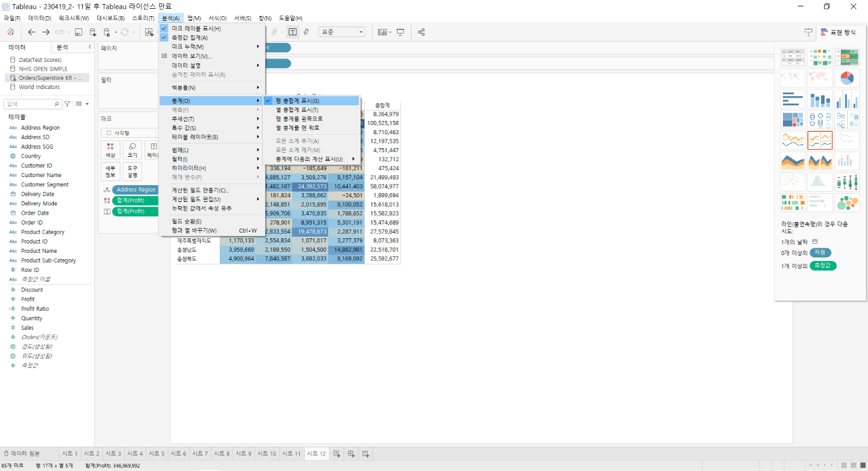Click the add new data source icon
Screen dimensions: 868x471
tap(93, 32)
